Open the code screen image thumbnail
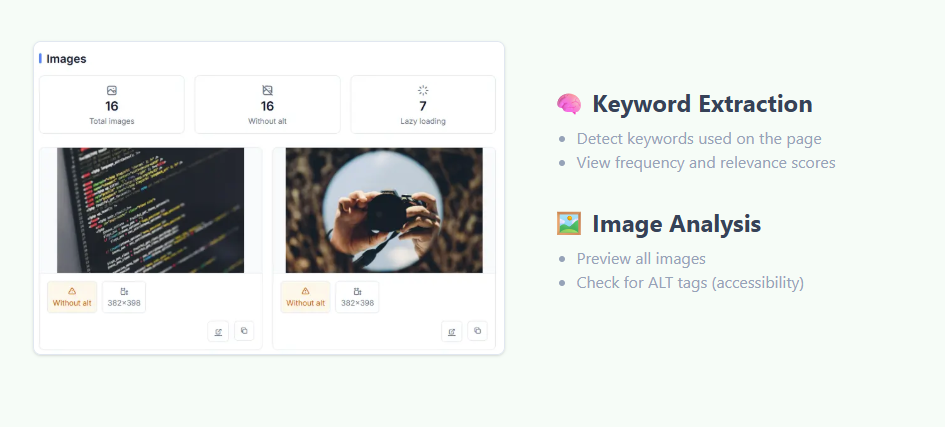The height and width of the screenshot is (427, 945). pyautogui.click(x=151, y=210)
